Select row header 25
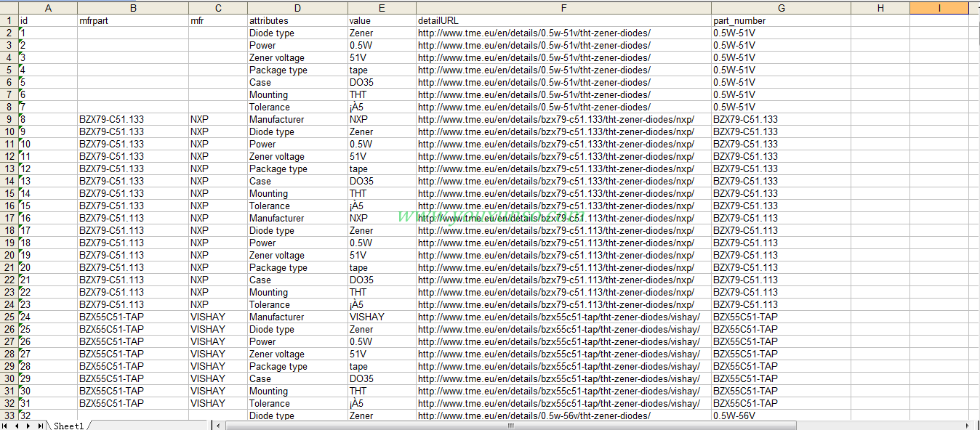The height and width of the screenshot is (430, 980). tap(9, 317)
